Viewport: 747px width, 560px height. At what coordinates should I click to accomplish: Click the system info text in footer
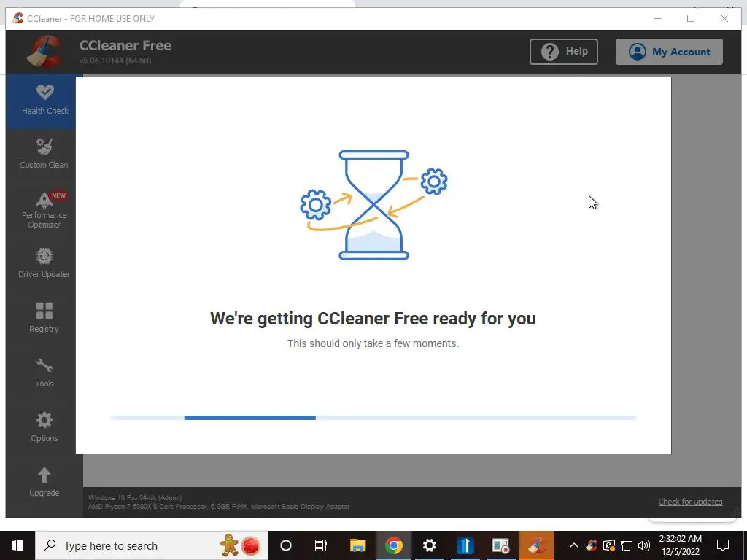(x=219, y=502)
